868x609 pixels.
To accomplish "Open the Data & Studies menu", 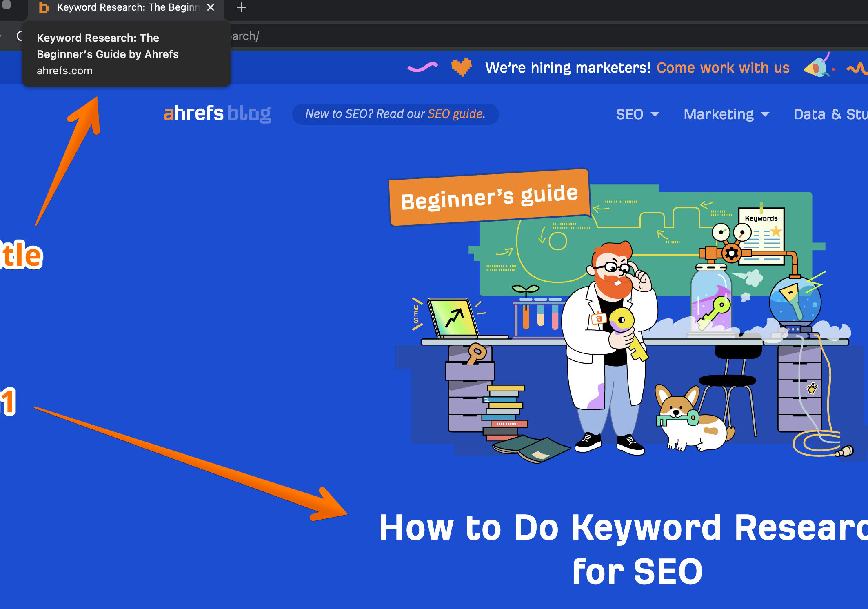I will tap(830, 114).
